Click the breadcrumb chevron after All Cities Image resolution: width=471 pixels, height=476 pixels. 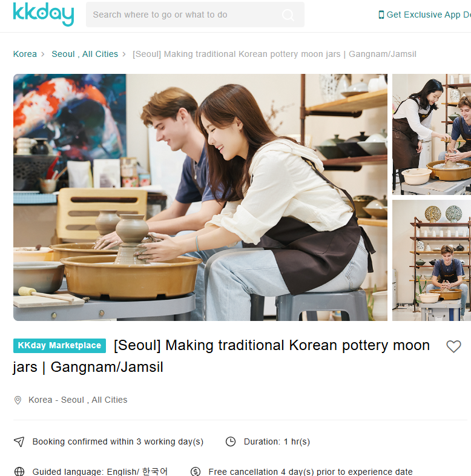click(x=124, y=55)
